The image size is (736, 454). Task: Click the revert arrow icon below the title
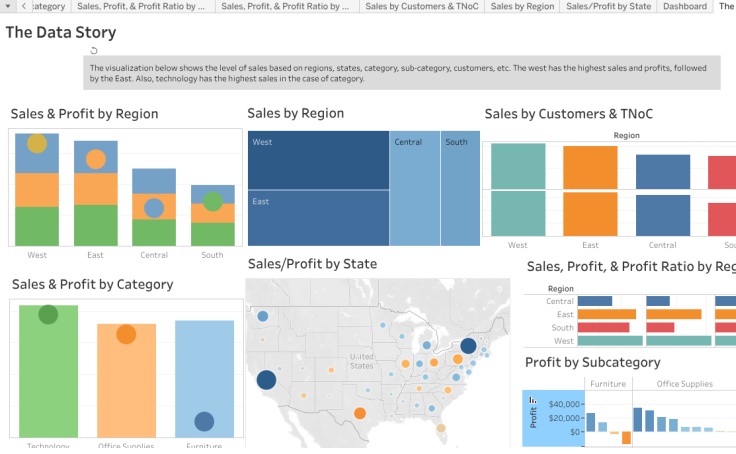click(93, 50)
